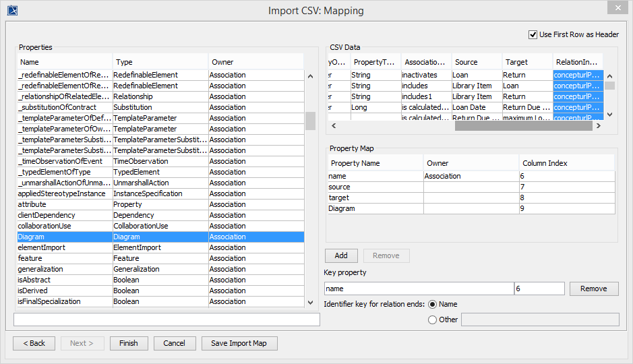Click the Column Index header in Property Map
Viewport: 633px width, 364px height.
566,163
